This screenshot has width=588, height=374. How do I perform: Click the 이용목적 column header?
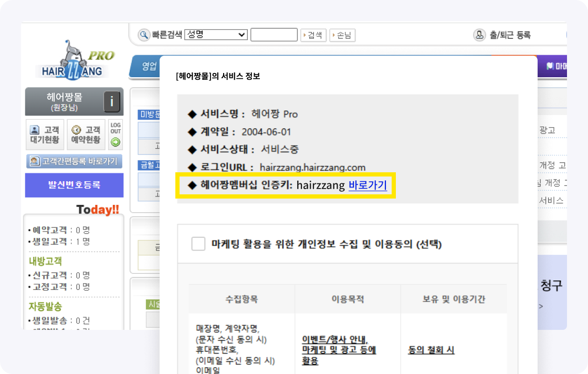(348, 299)
